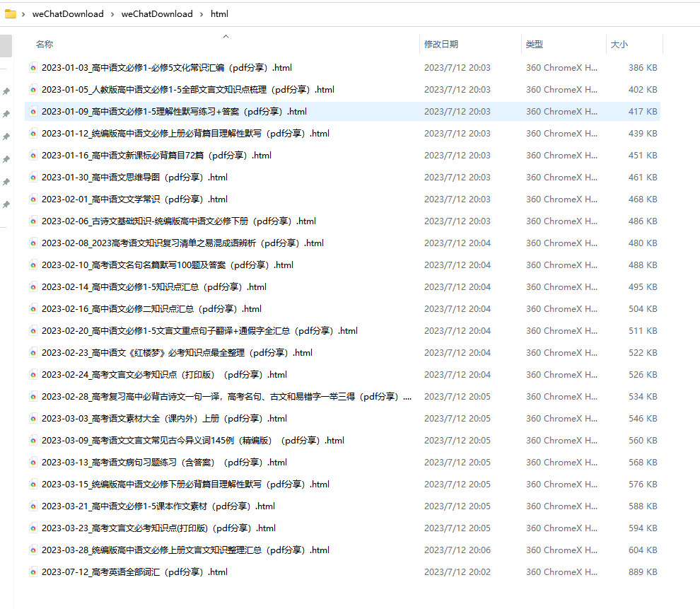Image resolution: width=700 pixels, height=609 pixels.
Task: Click the icon of the 2023-01-30 思维导图 file
Action: point(33,178)
